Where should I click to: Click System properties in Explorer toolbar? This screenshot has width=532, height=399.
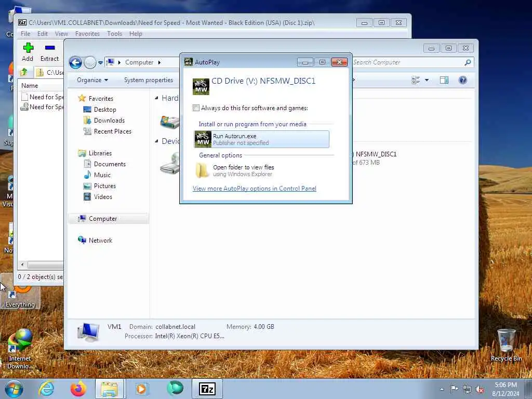[149, 80]
